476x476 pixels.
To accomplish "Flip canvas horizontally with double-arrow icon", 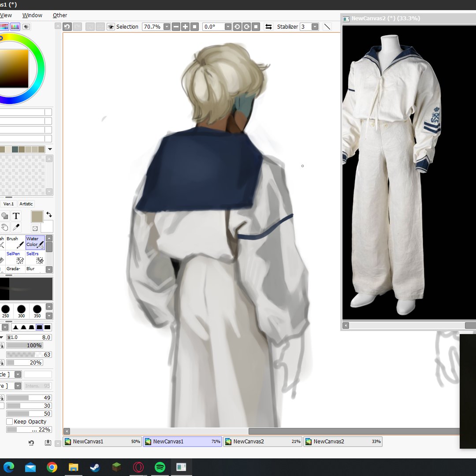I will (x=269, y=27).
